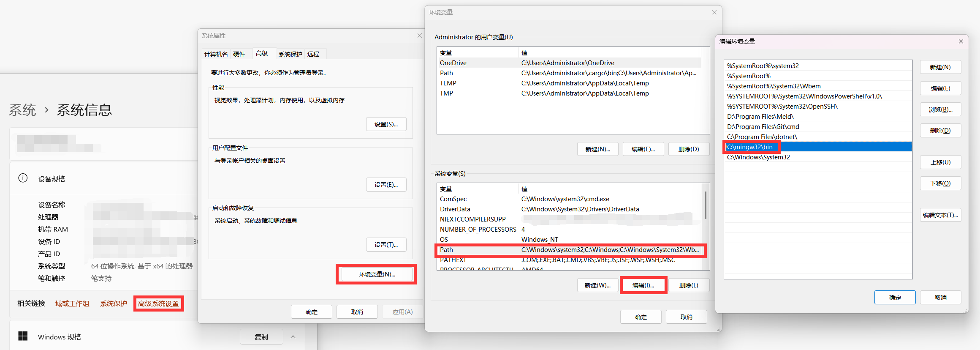
Task: Select the %SystemRoot%\system32 path entry
Action: (818, 66)
